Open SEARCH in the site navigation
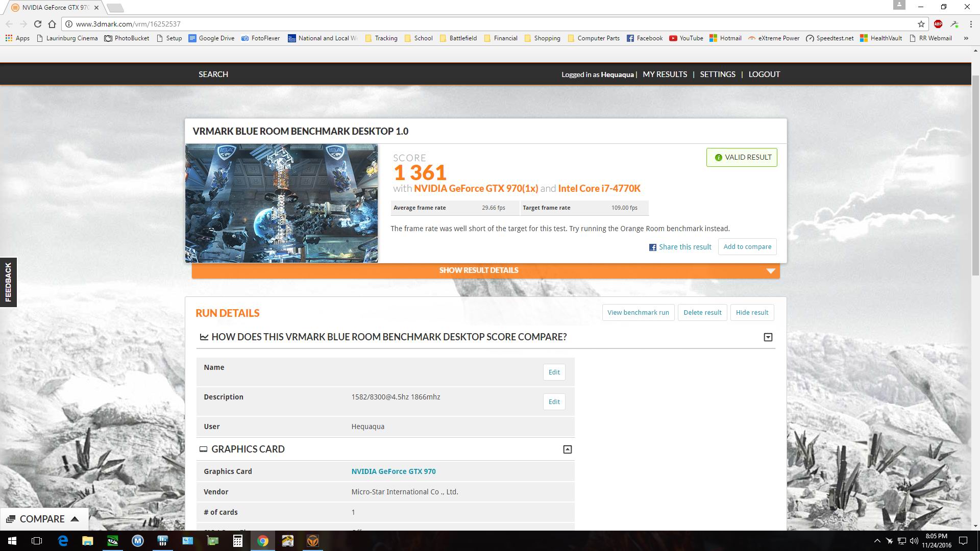 [x=213, y=74]
